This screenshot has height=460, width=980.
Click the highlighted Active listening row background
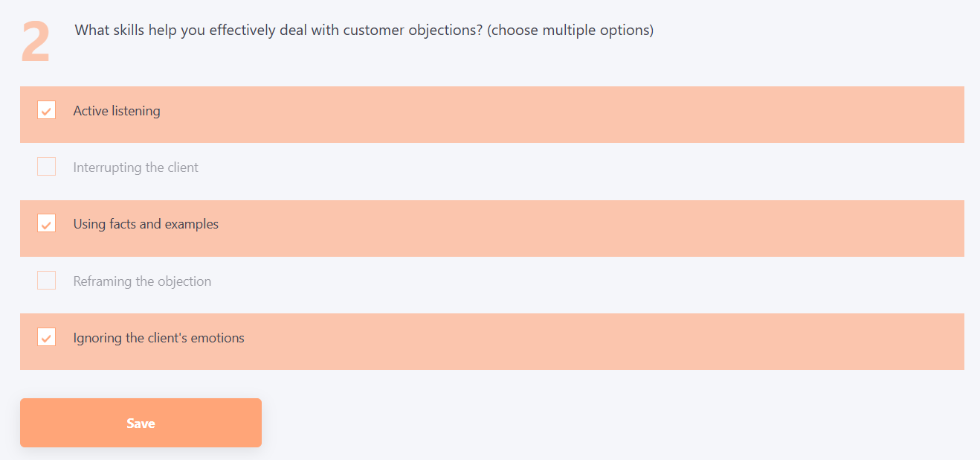(558, 115)
